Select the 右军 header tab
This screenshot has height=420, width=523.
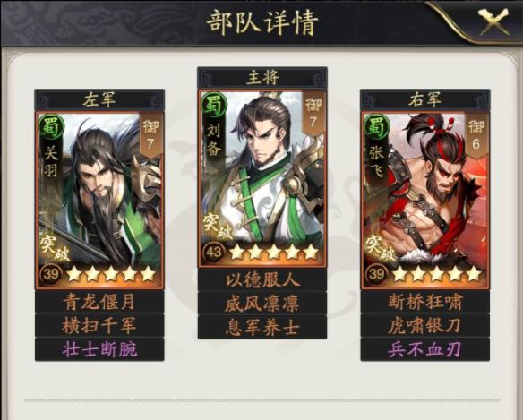424,99
